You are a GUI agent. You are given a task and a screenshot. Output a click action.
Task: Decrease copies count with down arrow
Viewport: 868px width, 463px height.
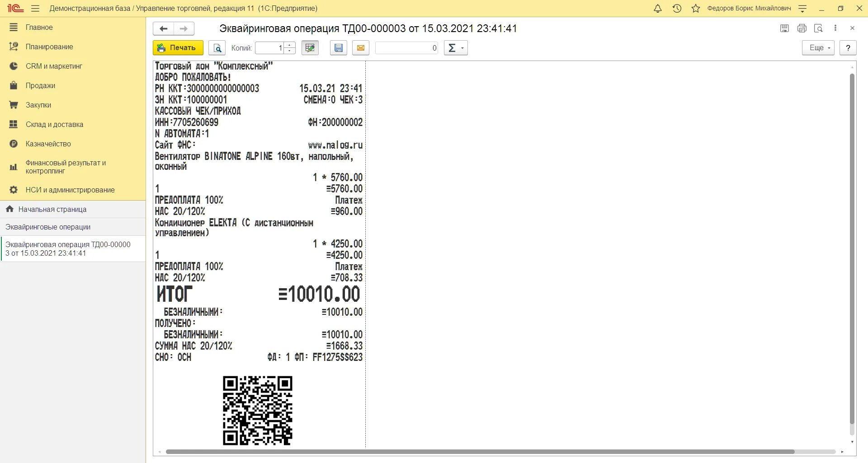click(x=290, y=51)
